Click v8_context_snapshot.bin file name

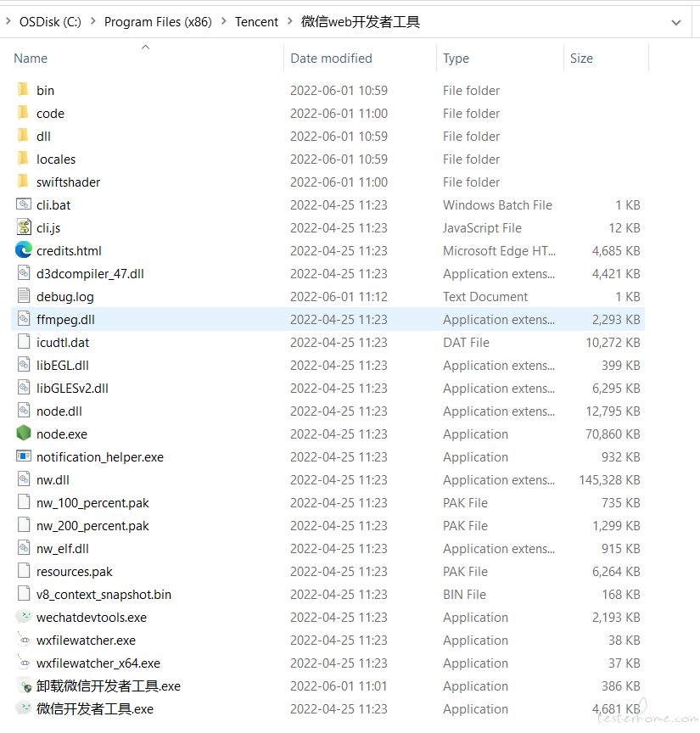pos(104,595)
